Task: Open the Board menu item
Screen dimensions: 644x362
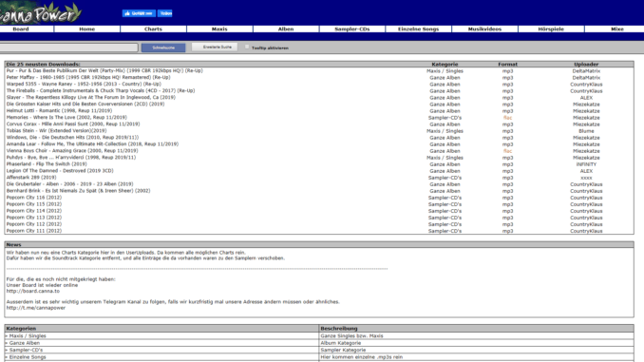Action: pos(21,29)
